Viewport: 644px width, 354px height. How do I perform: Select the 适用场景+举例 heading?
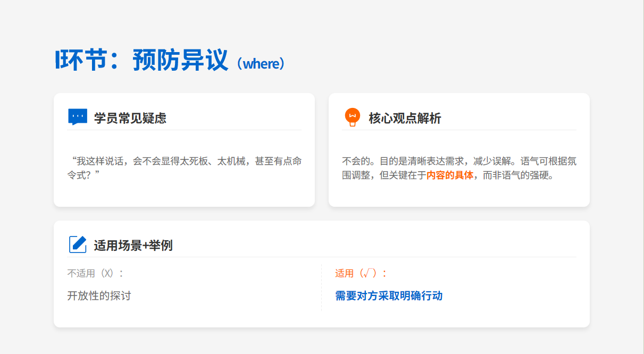(133, 246)
